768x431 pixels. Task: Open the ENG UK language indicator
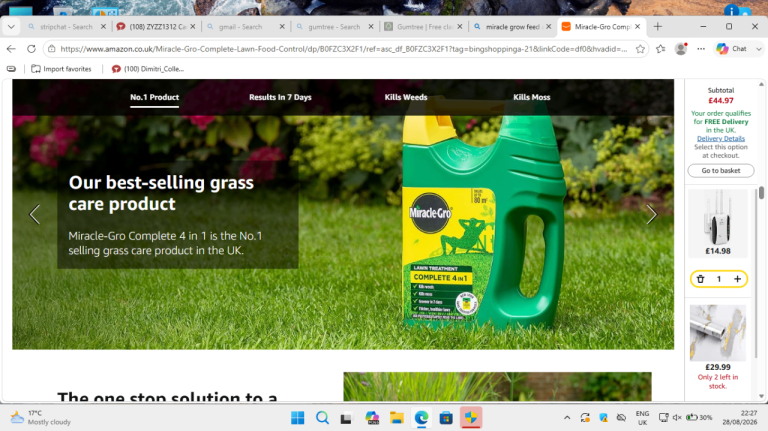coord(642,418)
